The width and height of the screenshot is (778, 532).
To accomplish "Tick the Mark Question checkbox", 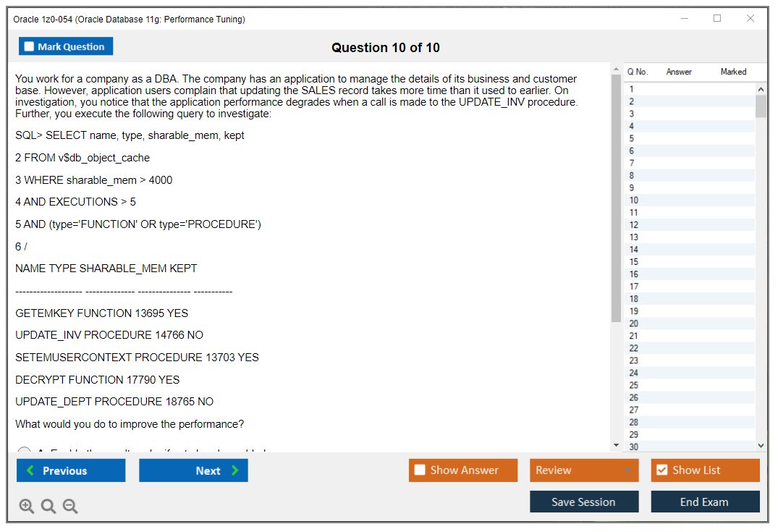I will point(30,46).
